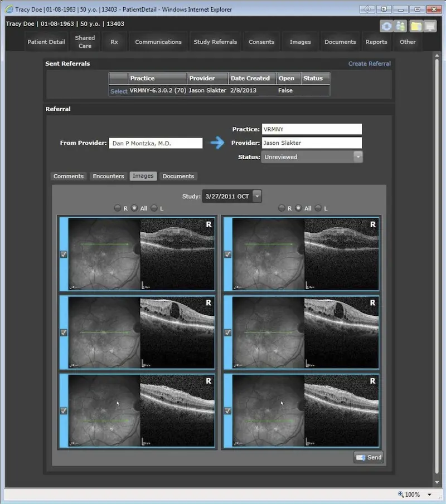
Task: Select the R radio button above the left panel
Action: 118,208
